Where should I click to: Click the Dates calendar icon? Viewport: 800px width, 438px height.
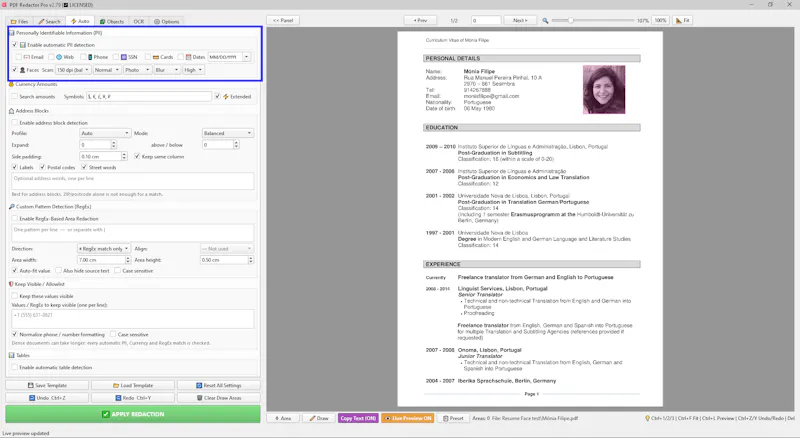188,57
